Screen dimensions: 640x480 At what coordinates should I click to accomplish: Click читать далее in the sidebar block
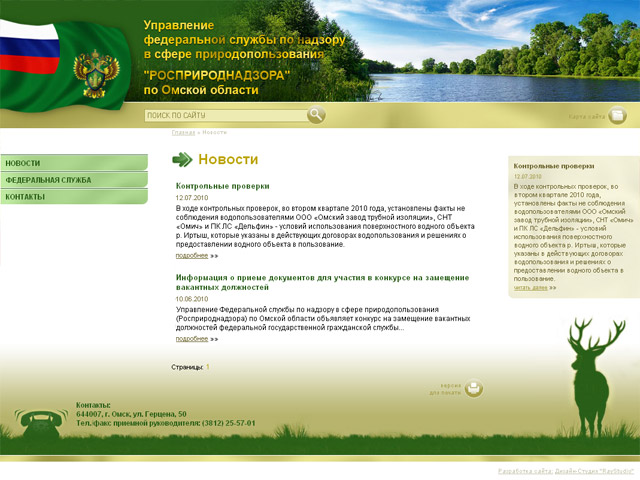pyautogui.click(x=530, y=288)
